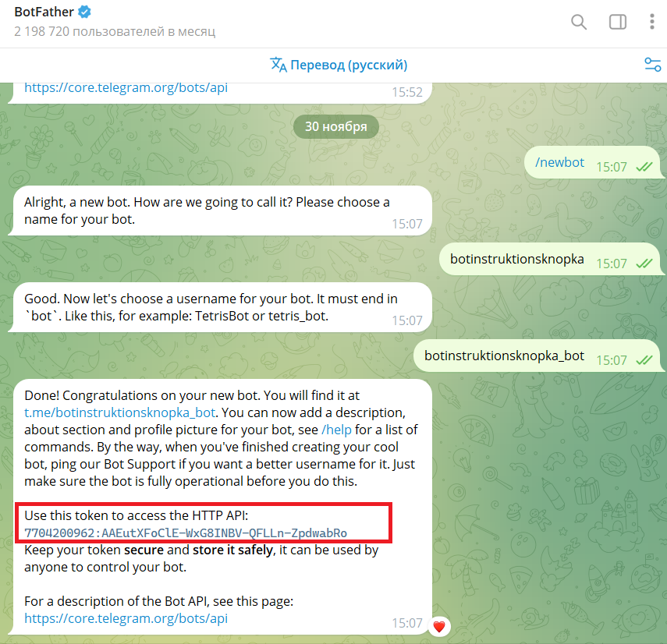Toggle the right sidebar panel icon
Image resolution: width=667 pixels, height=644 pixels.
coord(618,22)
